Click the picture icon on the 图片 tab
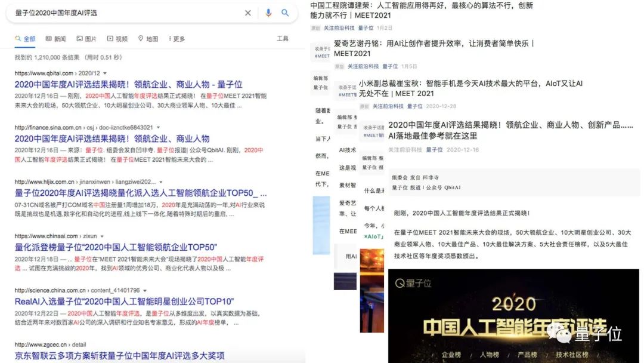644x363 pixels. [x=78, y=37]
